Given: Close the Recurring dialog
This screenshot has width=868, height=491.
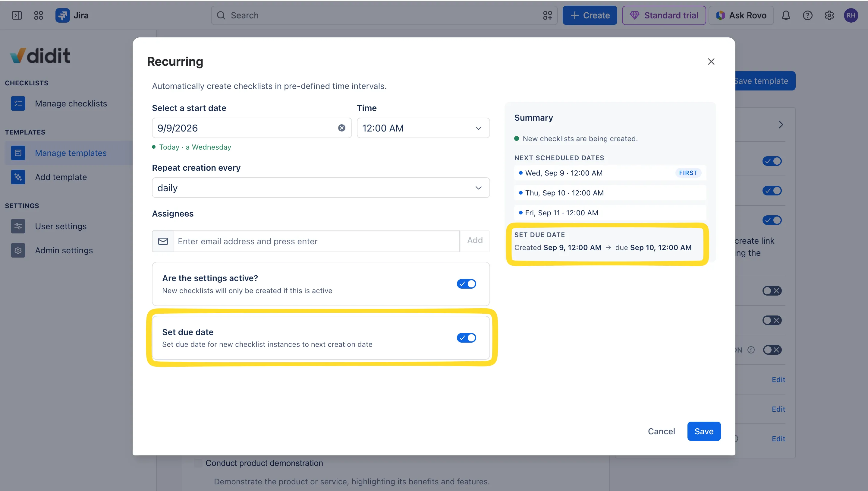Looking at the screenshot, I should 711,62.
